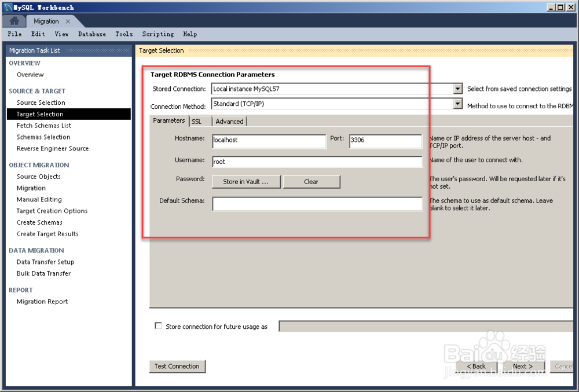Click the Port input field
Screen dimensions: 579x392
pyautogui.click(x=385, y=141)
